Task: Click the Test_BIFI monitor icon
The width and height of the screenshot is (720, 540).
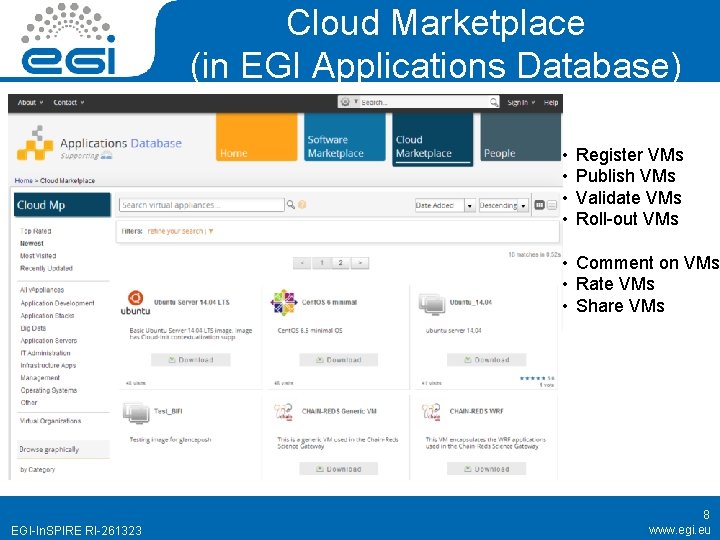Action: [x=136, y=413]
